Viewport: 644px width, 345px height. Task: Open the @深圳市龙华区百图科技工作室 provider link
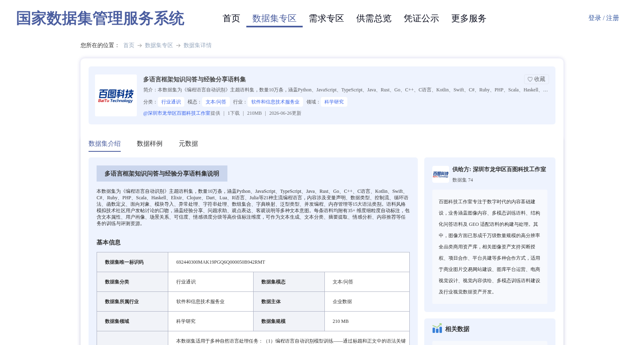click(177, 113)
